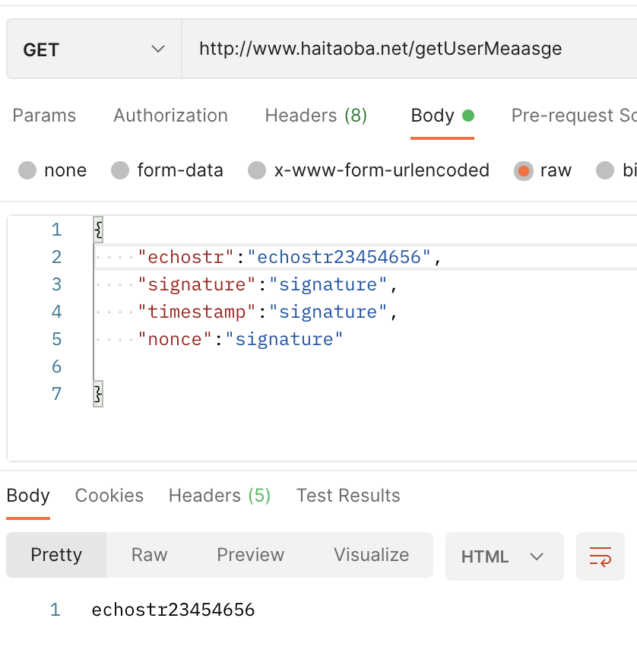Open the Test Results tab
The width and height of the screenshot is (637, 672).
(348, 496)
